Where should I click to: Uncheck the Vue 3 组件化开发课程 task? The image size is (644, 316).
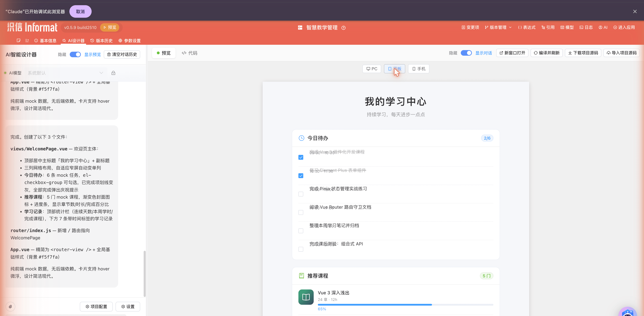point(301,157)
